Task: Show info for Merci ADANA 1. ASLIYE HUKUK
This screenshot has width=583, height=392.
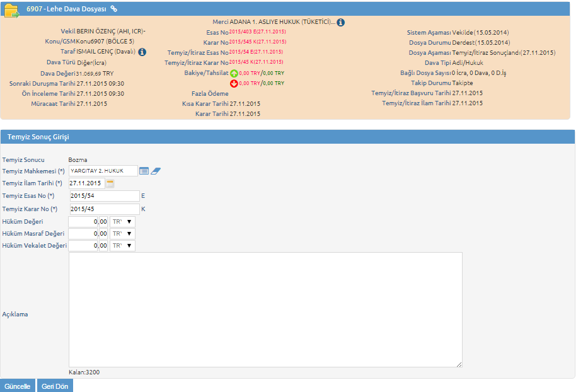Action: (340, 22)
